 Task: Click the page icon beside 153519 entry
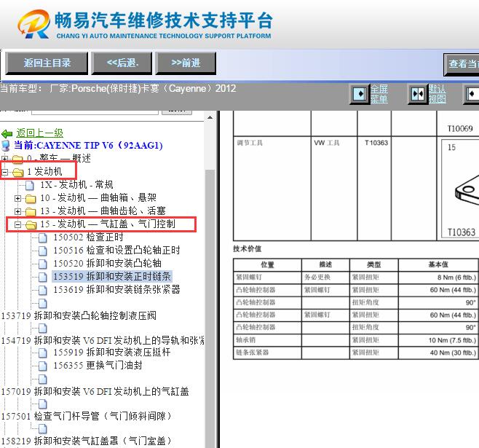point(43,277)
